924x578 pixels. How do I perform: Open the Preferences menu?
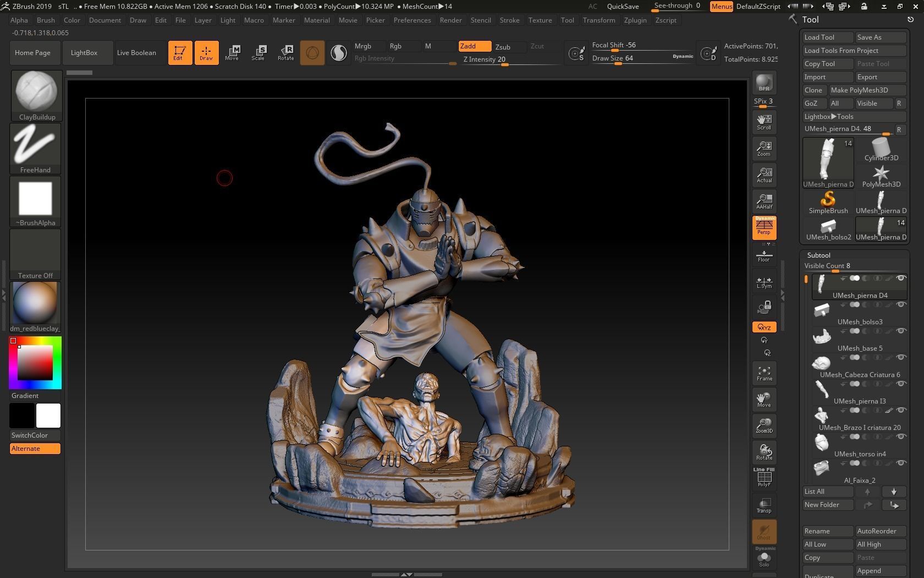[413, 20]
